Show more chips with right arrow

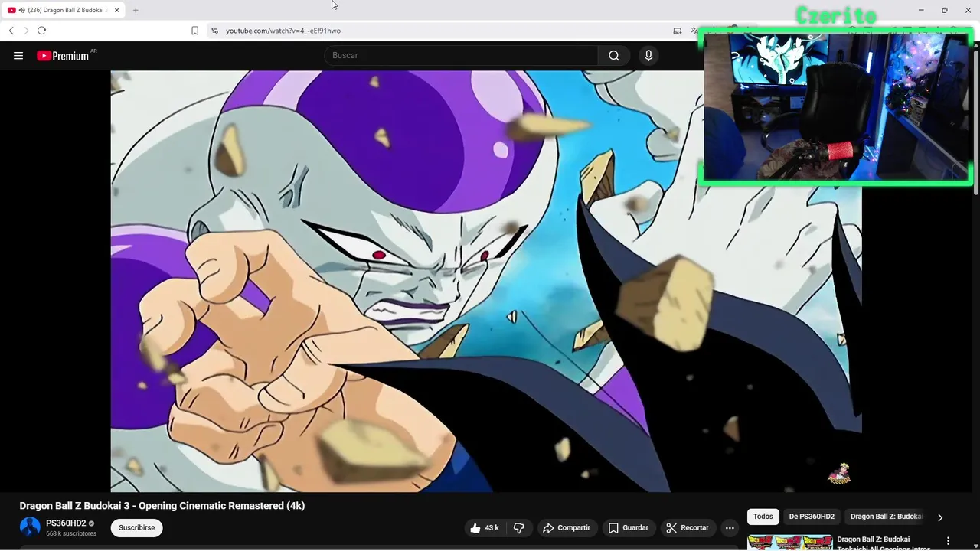940,517
